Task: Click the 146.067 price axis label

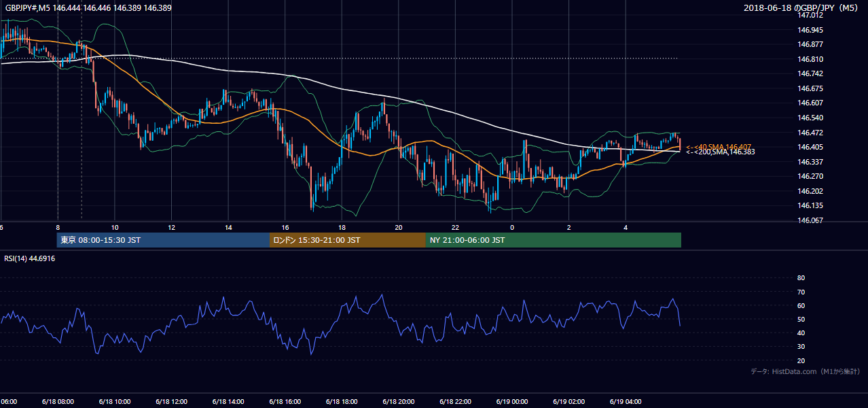Action: click(x=810, y=220)
